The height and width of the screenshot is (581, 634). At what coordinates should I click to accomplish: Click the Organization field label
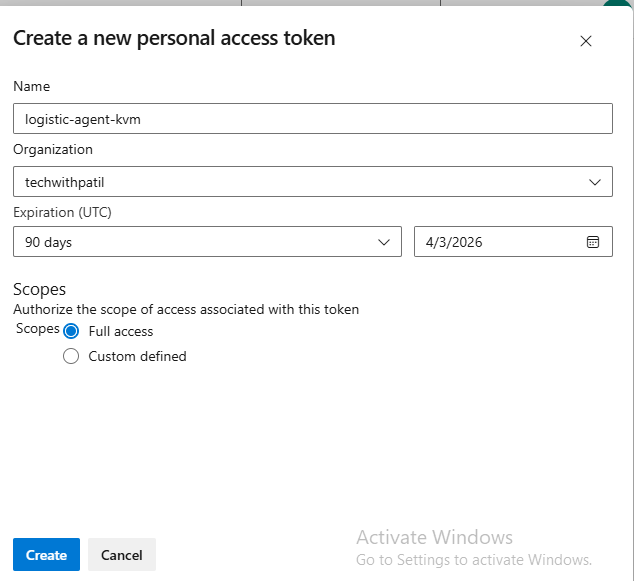click(x=53, y=149)
